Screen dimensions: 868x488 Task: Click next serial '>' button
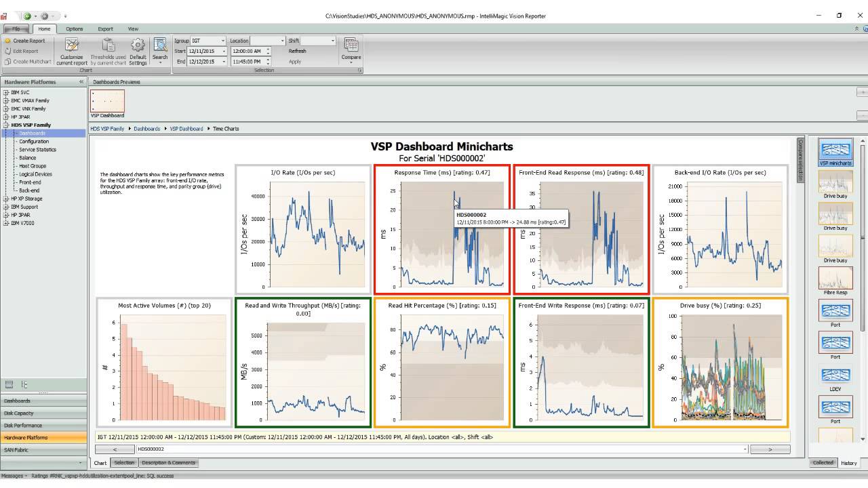[770, 449]
